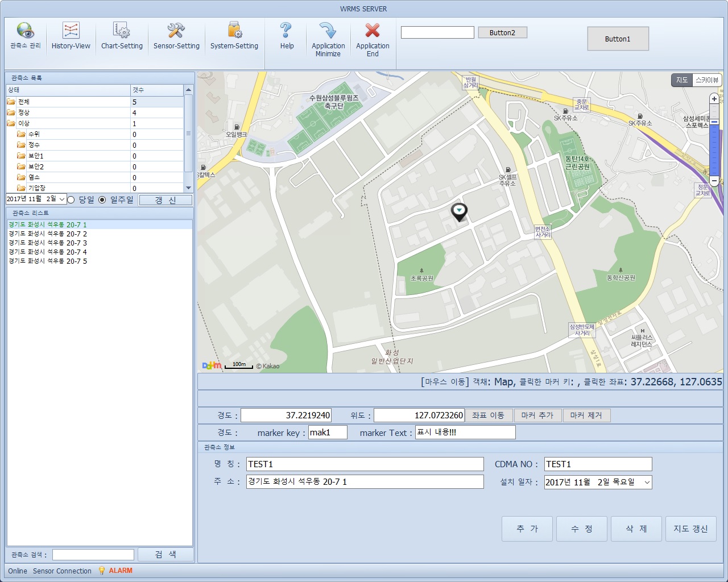Click the Help question mark icon
728x582 pixels.
tap(287, 35)
